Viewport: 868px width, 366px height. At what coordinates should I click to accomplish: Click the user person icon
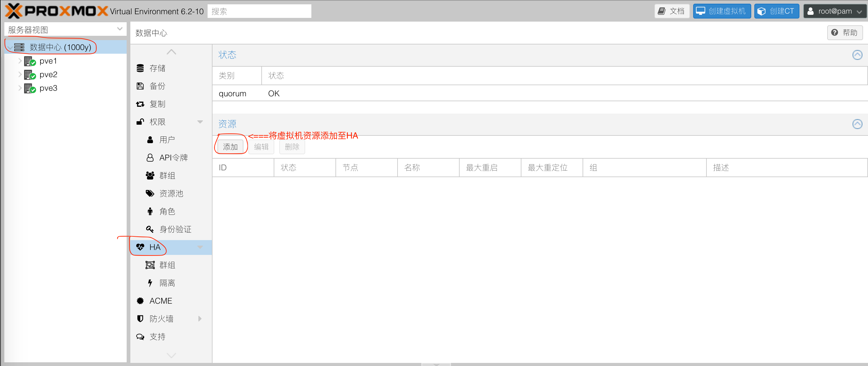pos(150,140)
